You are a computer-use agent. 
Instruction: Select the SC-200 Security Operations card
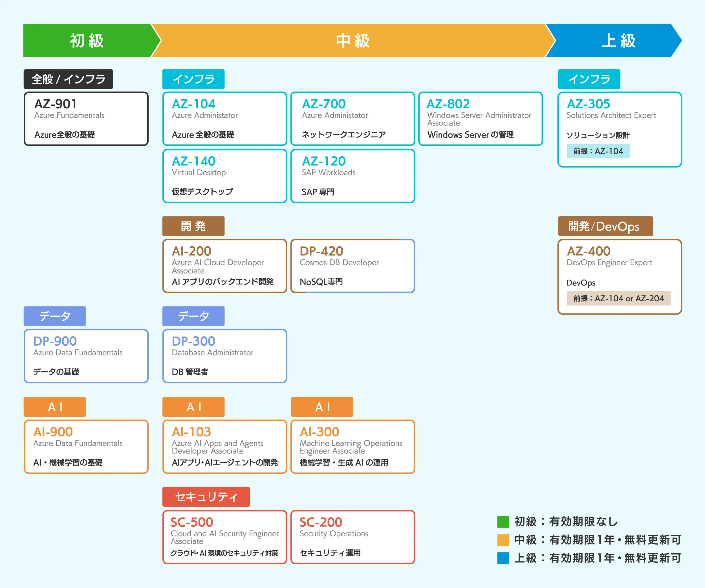(352, 537)
